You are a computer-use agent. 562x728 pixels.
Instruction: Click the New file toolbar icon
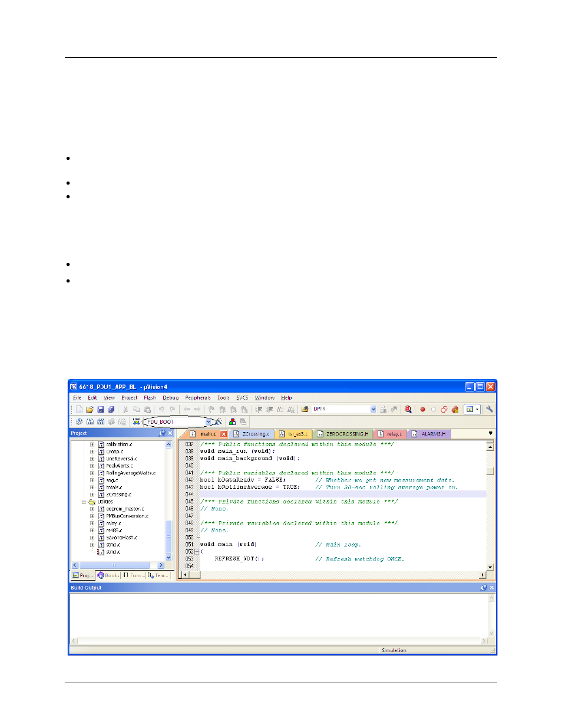pos(79,409)
